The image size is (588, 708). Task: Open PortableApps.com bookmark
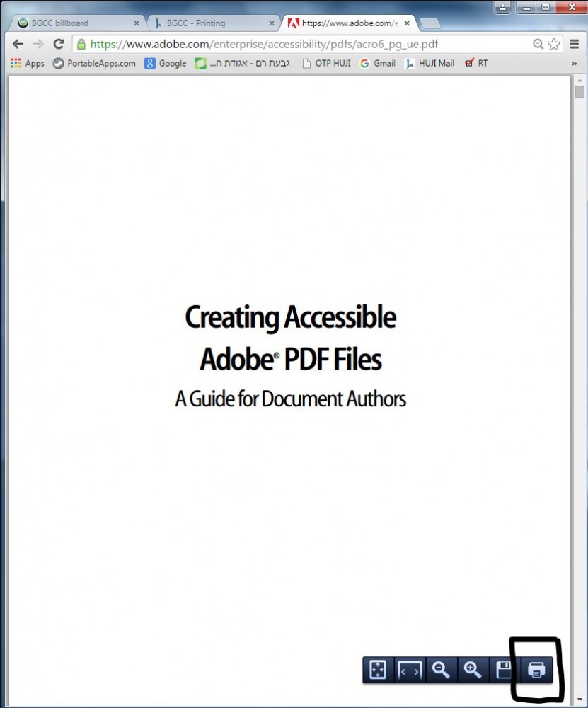pyautogui.click(x=94, y=63)
